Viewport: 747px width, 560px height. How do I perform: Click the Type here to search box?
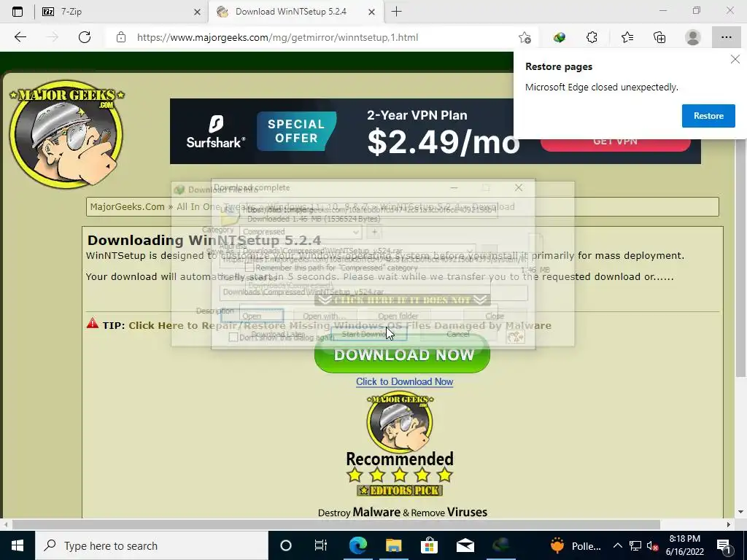click(152, 545)
